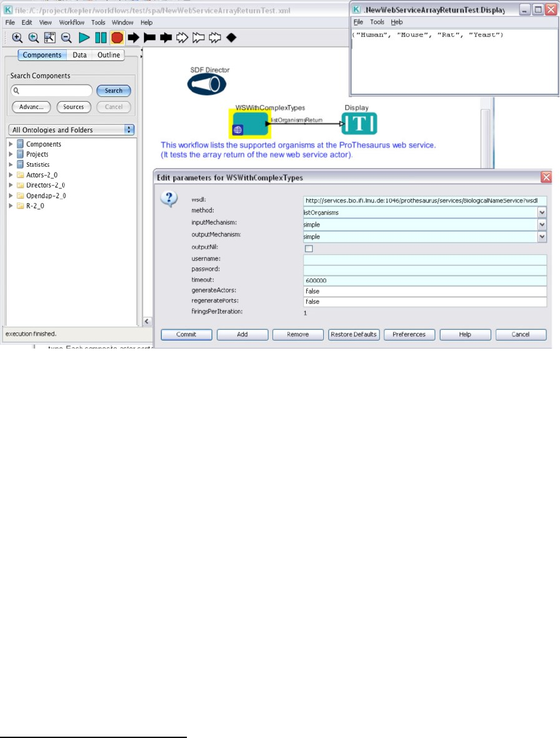Add single output port black icon
The width and height of the screenshot is (560, 738).
click(x=150, y=38)
